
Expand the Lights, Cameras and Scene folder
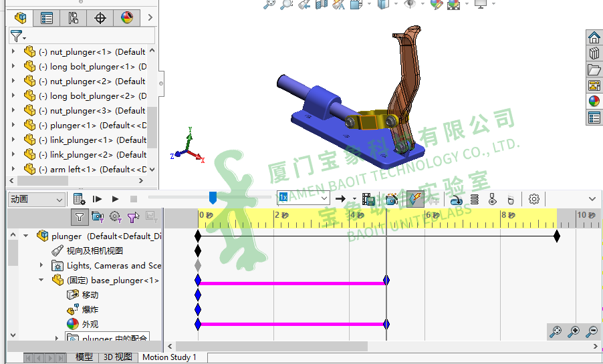pyautogui.click(x=41, y=265)
